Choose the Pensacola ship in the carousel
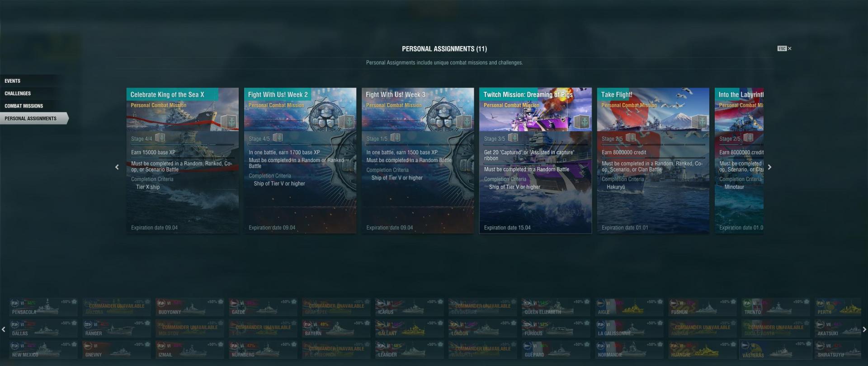Image resolution: width=868 pixels, height=366 pixels. point(43,307)
